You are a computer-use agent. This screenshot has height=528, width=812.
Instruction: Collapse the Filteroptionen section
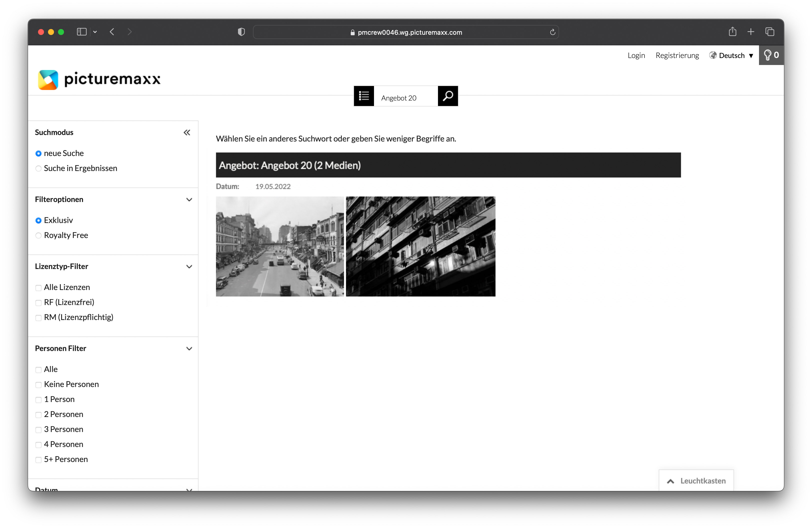point(189,199)
